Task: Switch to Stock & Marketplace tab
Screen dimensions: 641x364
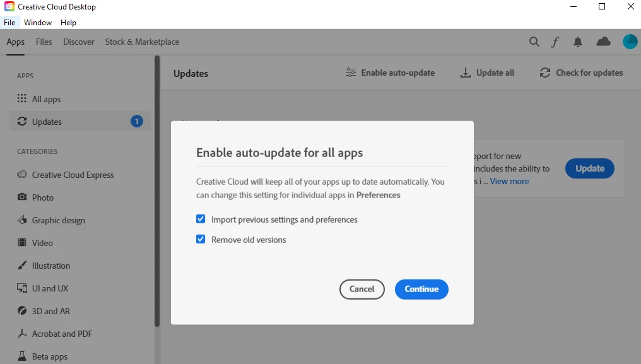Action: (x=142, y=42)
